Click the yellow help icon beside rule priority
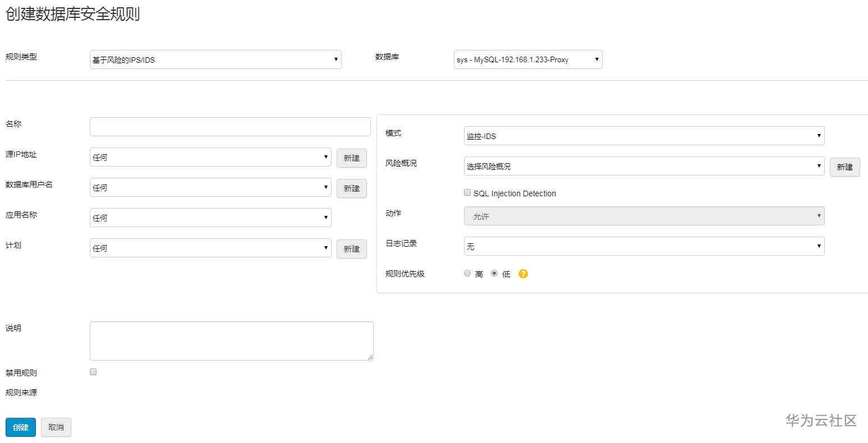 click(x=523, y=274)
